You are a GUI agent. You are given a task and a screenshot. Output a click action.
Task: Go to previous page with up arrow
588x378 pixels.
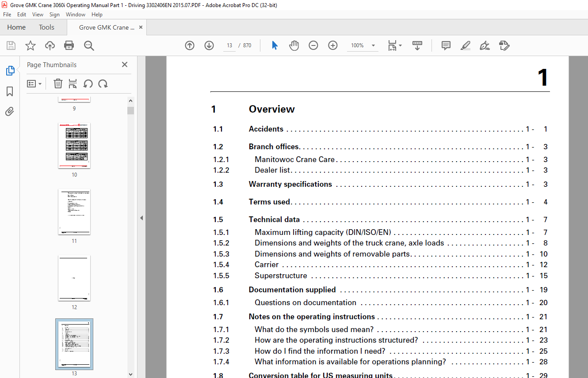coord(190,45)
